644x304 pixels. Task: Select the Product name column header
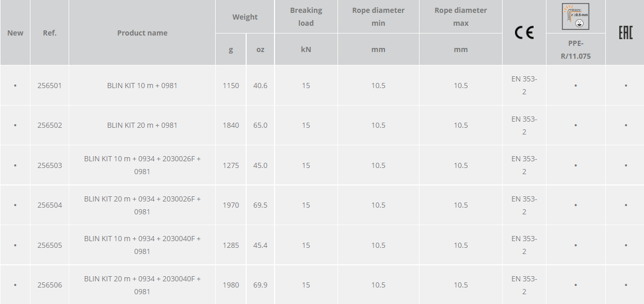pyautogui.click(x=142, y=33)
